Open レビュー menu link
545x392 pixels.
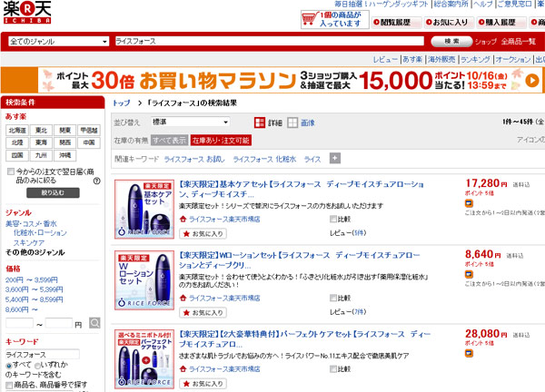click(x=385, y=60)
